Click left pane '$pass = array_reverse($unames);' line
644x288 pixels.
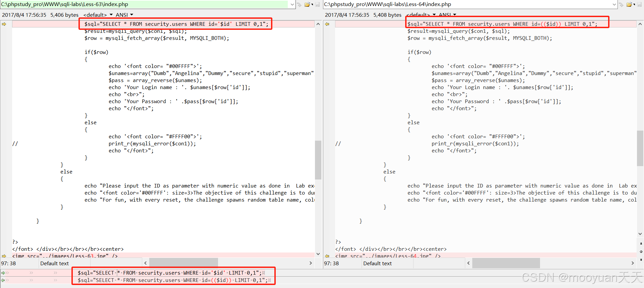[x=155, y=80]
